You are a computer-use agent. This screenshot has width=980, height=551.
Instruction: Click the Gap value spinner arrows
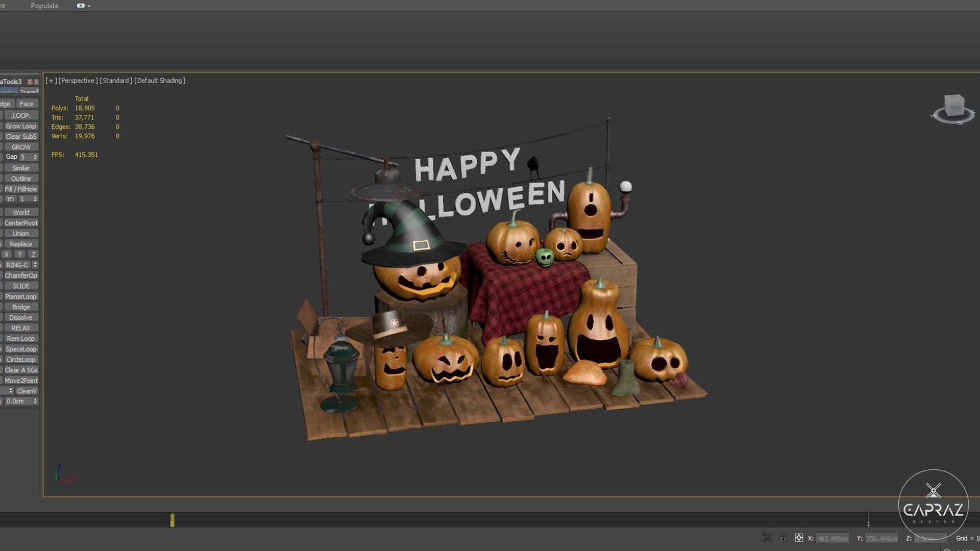[35, 157]
